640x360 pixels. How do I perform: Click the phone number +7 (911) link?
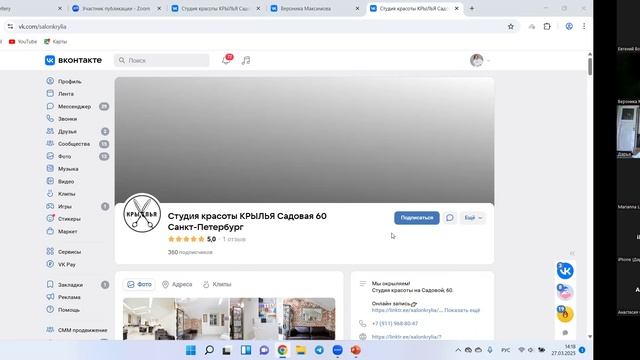coord(395,323)
